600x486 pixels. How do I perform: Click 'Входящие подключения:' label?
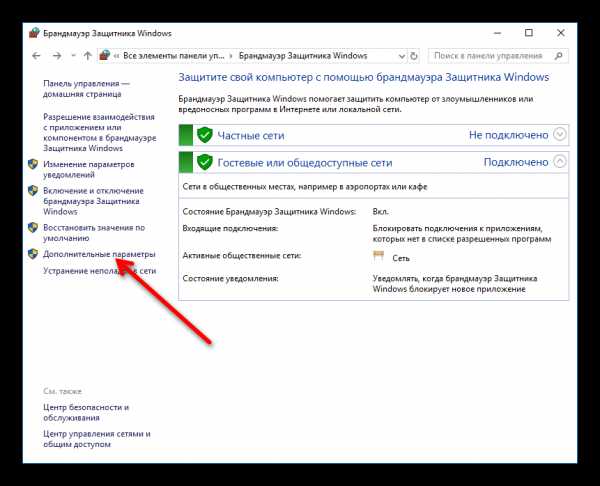230,228
